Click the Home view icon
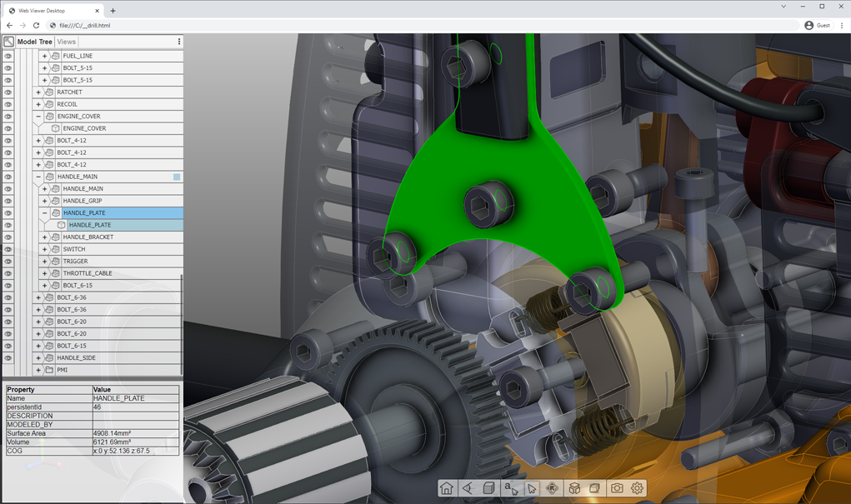Screen dimensions: 851x504 [x=447, y=489]
